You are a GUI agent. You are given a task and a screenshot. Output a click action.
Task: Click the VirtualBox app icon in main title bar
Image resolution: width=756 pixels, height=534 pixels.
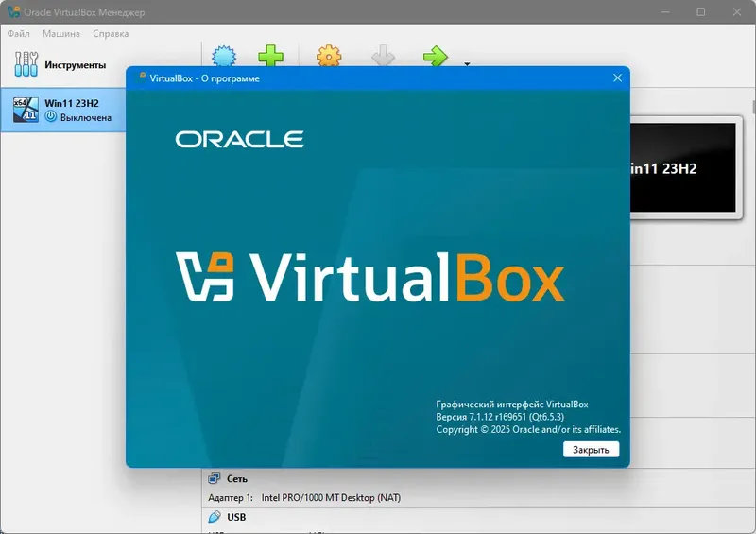pyautogui.click(x=13, y=11)
